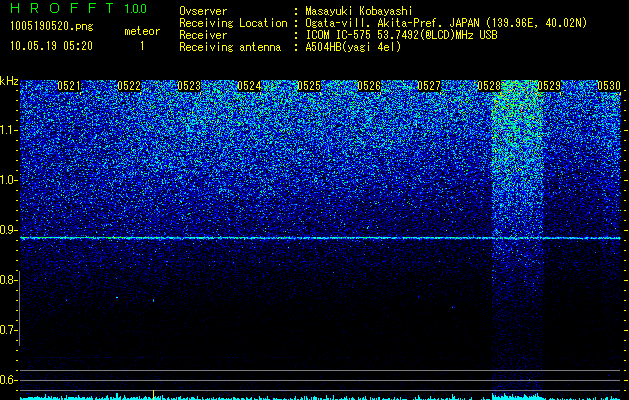This screenshot has width=629, height=400.
Task: Click the 0529 time marker
Action: click(x=549, y=86)
